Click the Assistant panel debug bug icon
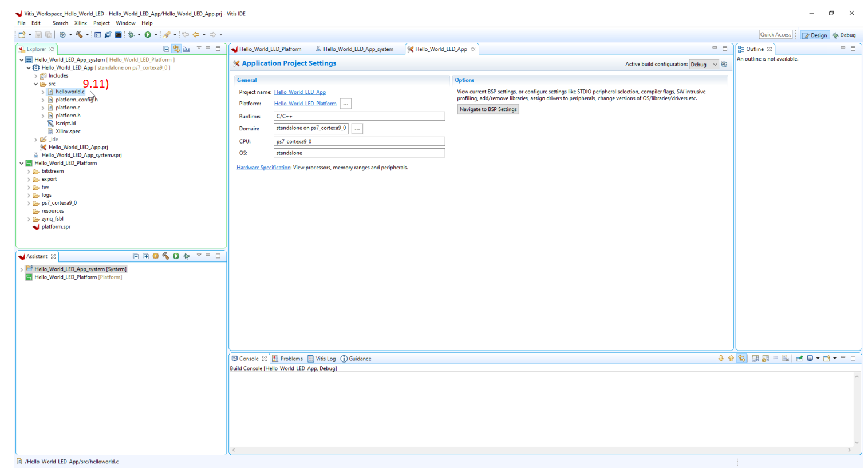The height and width of the screenshot is (469, 868). point(187,256)
